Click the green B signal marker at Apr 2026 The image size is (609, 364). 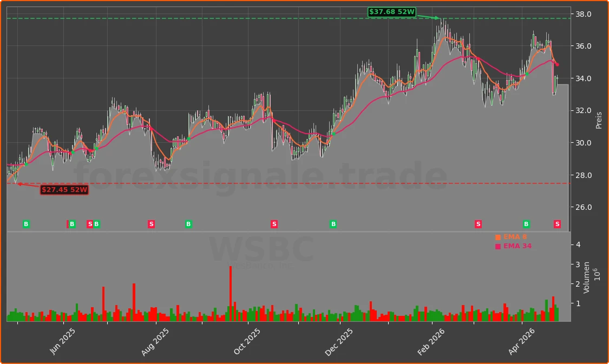tap(526, 224)
